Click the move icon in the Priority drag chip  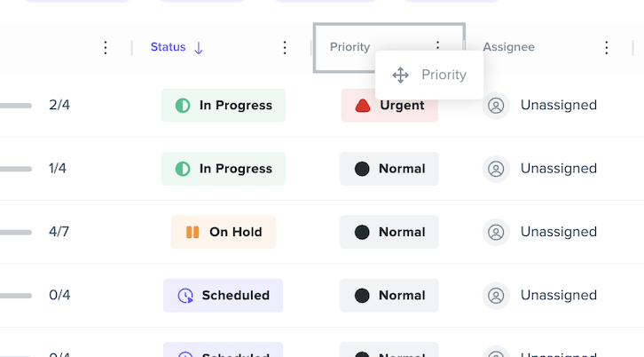tap(400, 75)
